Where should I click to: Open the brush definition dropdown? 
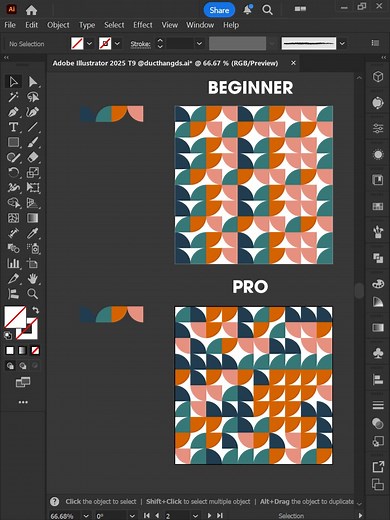tap(342, 44)
